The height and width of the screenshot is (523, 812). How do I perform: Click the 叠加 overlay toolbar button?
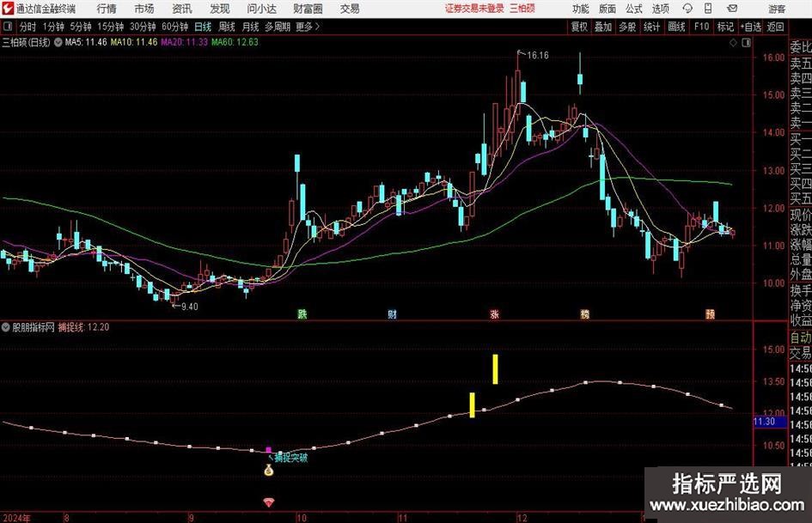click(x=603, y=27)
